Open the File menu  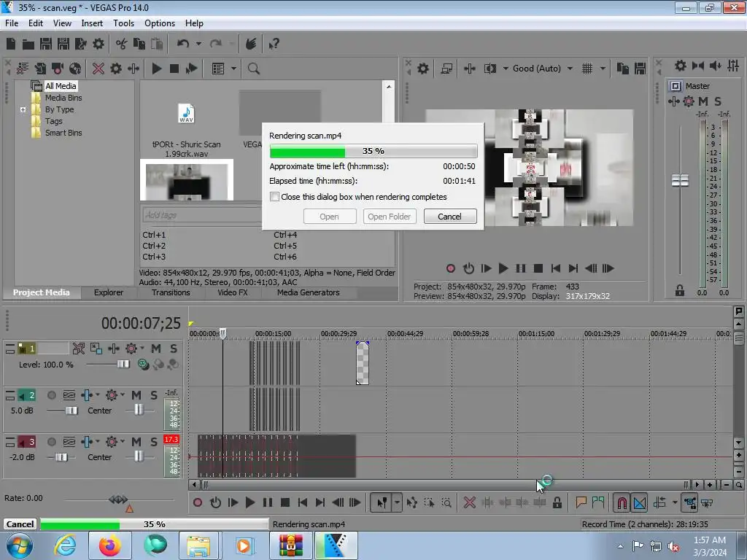pos(12,23)
